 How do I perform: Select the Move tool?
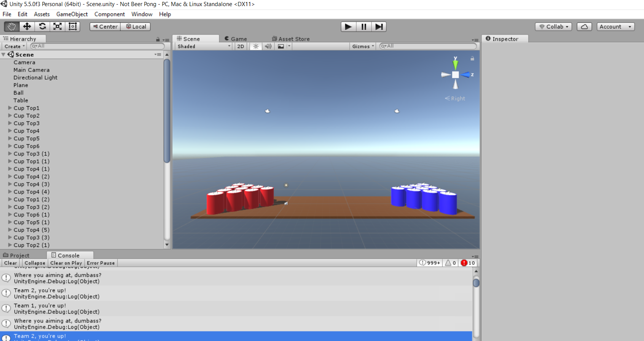pos(27,27)
